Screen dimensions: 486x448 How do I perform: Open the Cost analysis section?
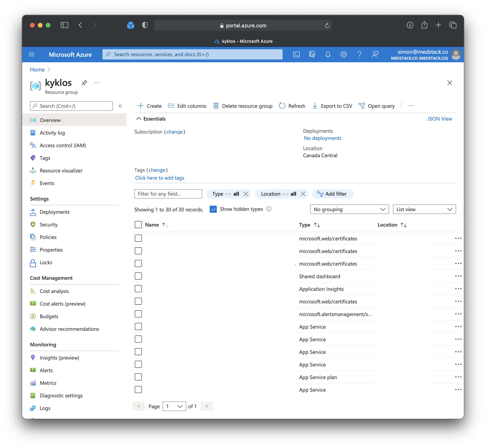pyautogui.click(x=54, y=291)
